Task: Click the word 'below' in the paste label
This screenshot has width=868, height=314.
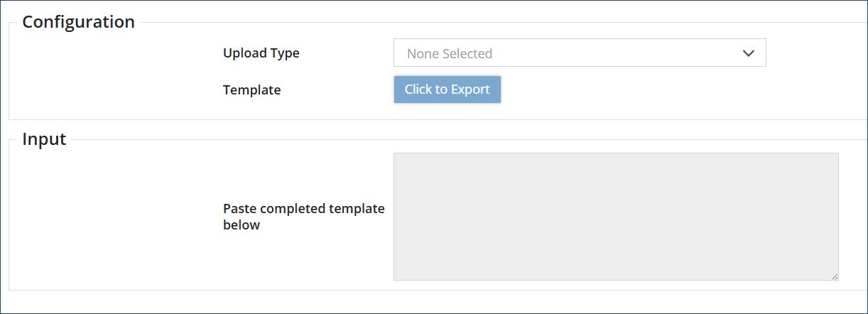Action: click(242, 225)
